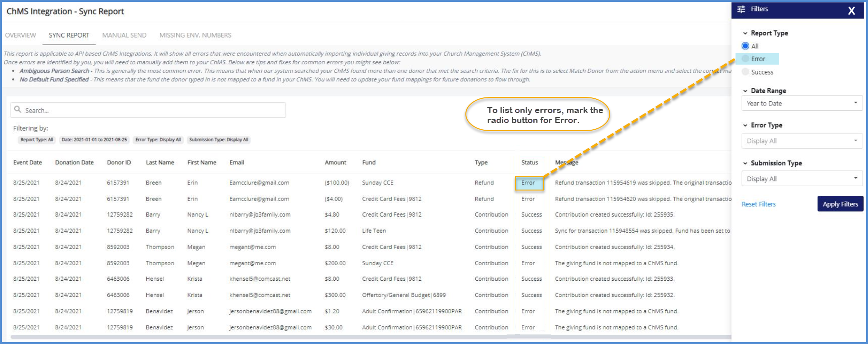Open the Year to Date dropdown

pos(802,103)
